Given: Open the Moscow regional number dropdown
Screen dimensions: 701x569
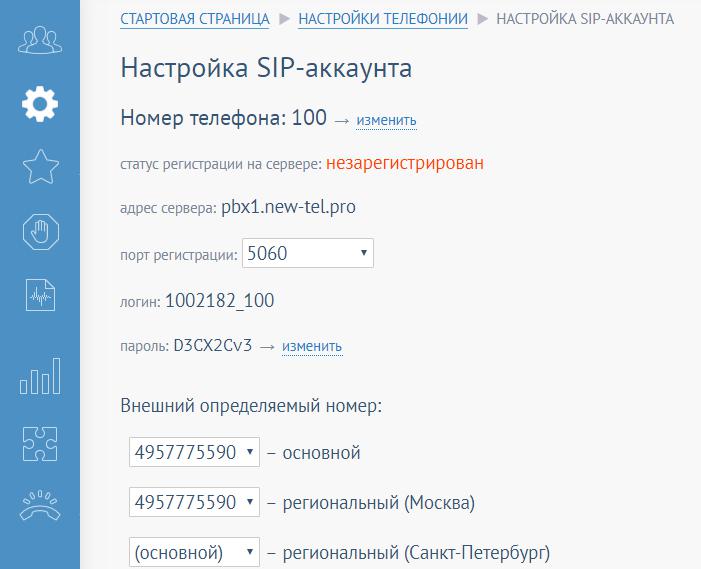Looking at the screenshot, I should click(x=194, y=502).
